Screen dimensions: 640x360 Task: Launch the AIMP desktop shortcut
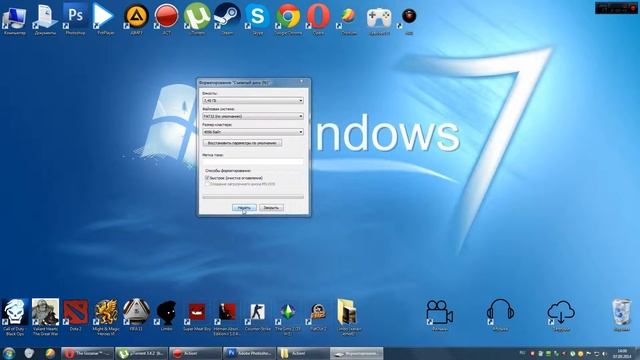136,19
